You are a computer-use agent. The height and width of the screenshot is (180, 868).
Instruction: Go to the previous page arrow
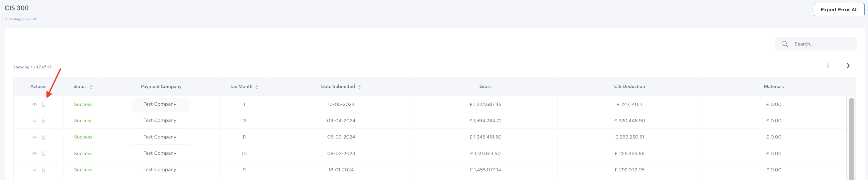[x=828, y=66]
